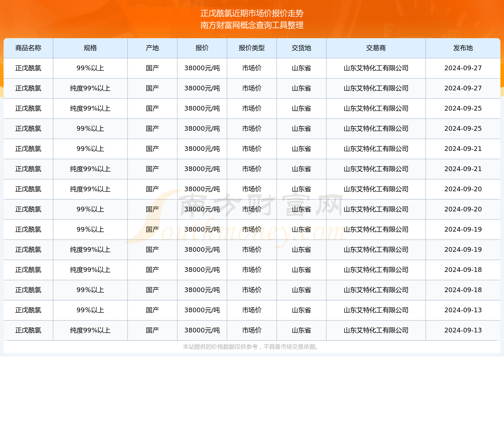This screenshot has width=504, height=434.
Task: Click spec 纯度99%以上 in the 2024-09-18 row
Action: (x=90, y=270)
